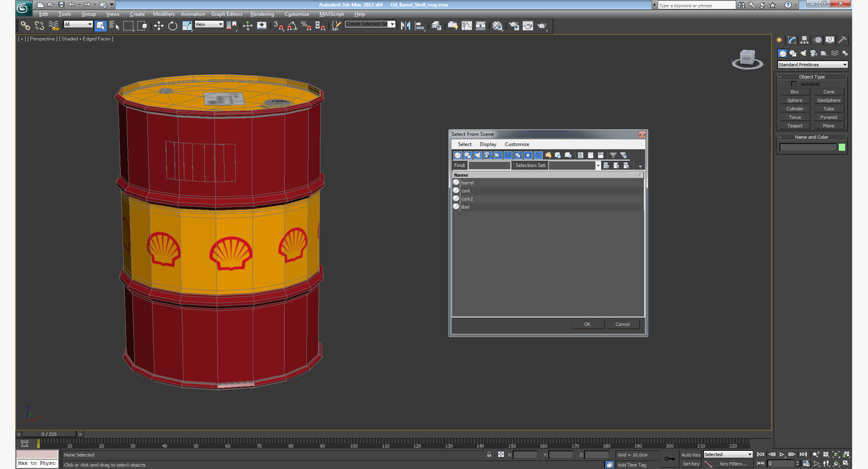Switch to Motion command panel

[817, 40]
